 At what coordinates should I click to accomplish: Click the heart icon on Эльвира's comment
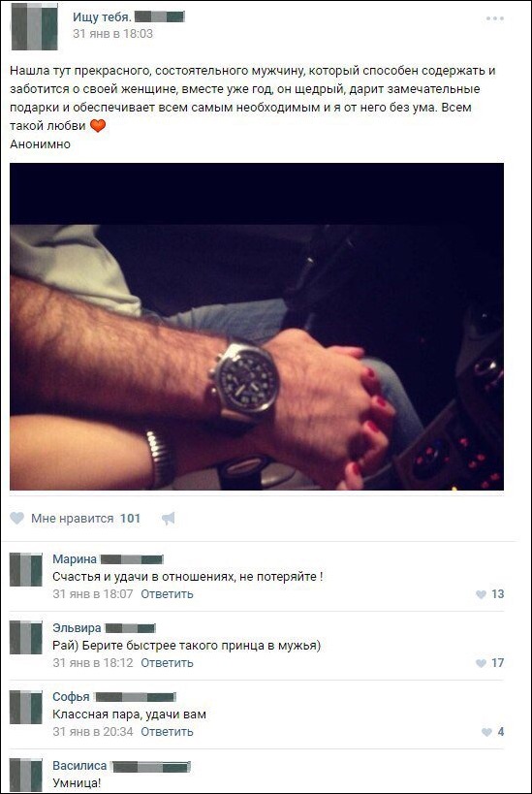481,663
